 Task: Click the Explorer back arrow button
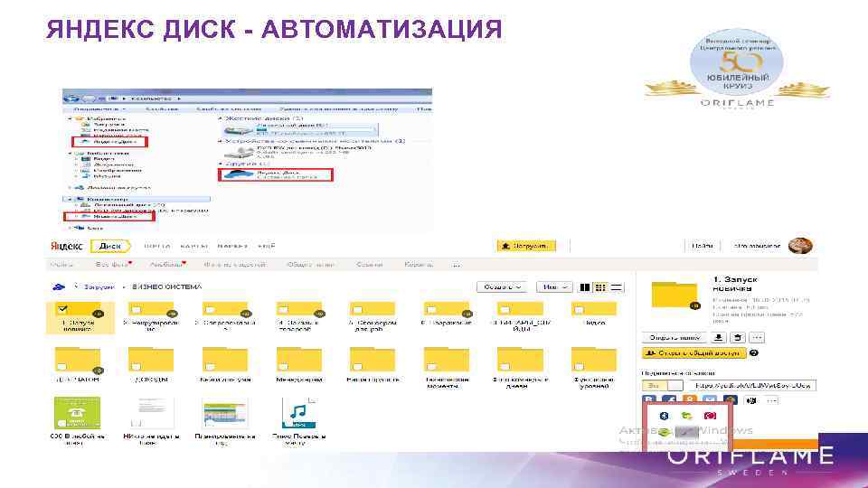click(x=71, y=99)
